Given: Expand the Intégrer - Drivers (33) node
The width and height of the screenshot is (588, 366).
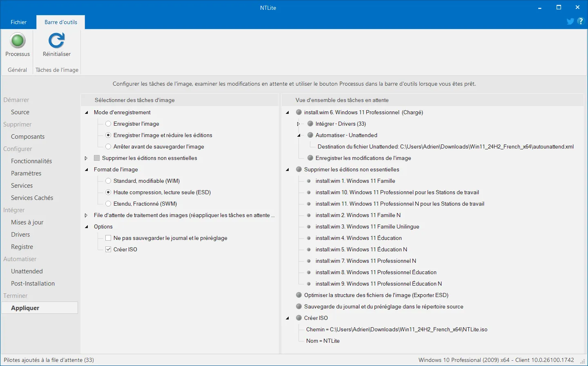Looking at the screenshot, I should click(298, 124).
